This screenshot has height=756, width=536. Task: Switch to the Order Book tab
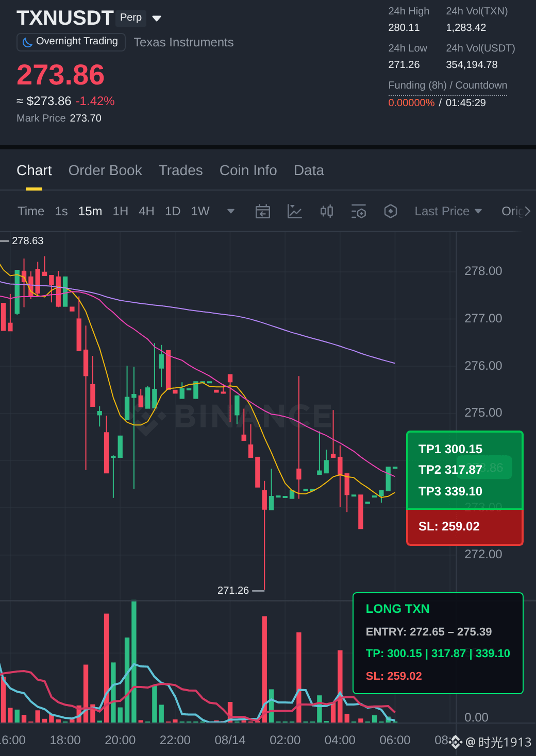pos(105,170)
